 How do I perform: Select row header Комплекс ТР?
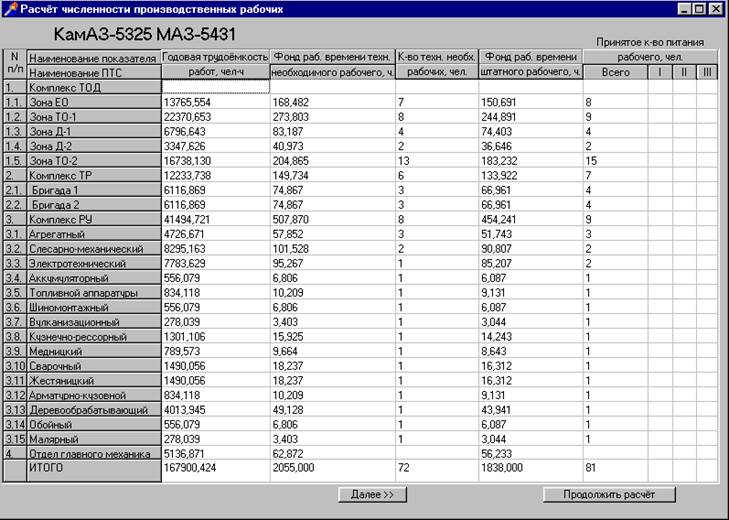pyautogui.click(x=94, y=175)
